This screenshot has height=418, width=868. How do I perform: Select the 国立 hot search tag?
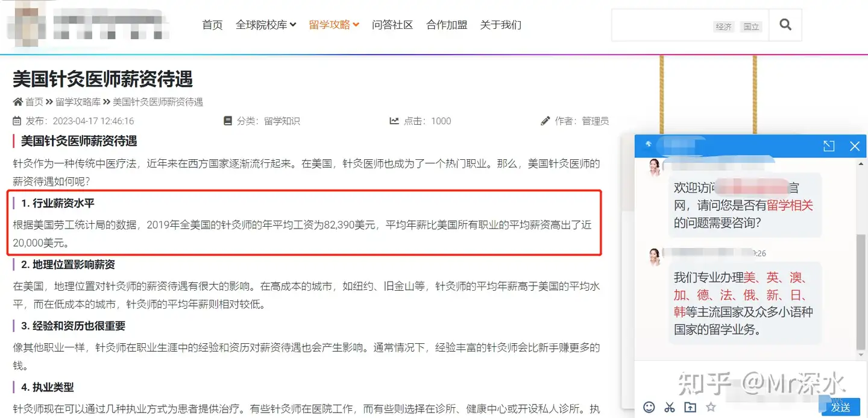point(751,27)
